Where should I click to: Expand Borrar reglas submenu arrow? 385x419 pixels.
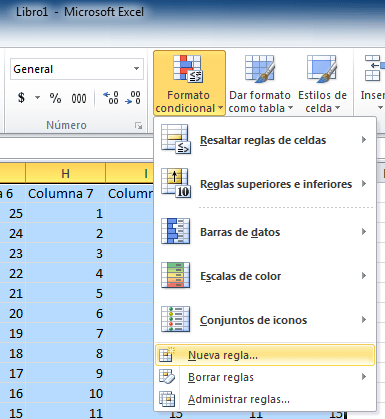tap(364, 377)
